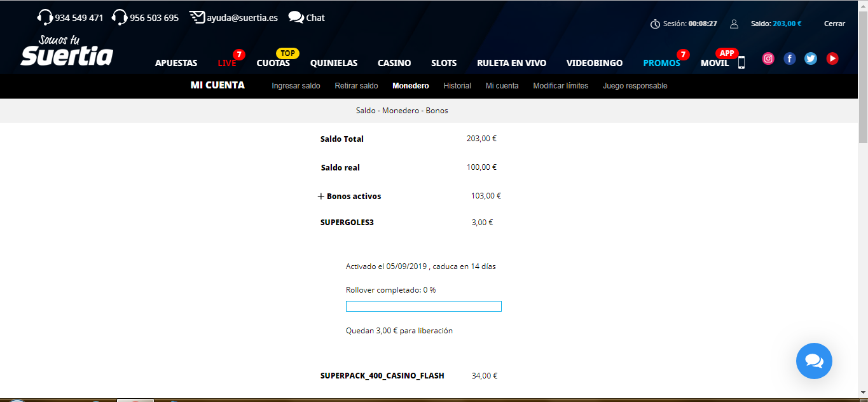Open VIDEOBINGO section
Viewport: 868px width, 402px height.
[x=595, y=63]
